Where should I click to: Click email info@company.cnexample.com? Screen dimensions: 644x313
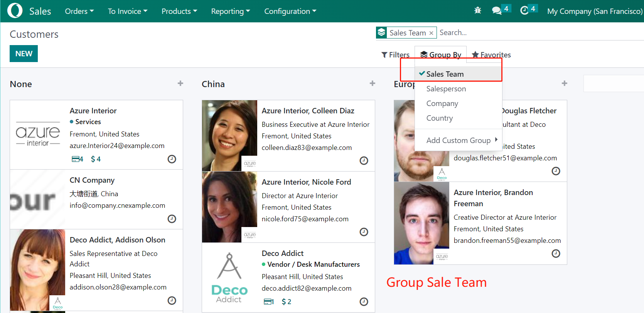coord(117,205)
